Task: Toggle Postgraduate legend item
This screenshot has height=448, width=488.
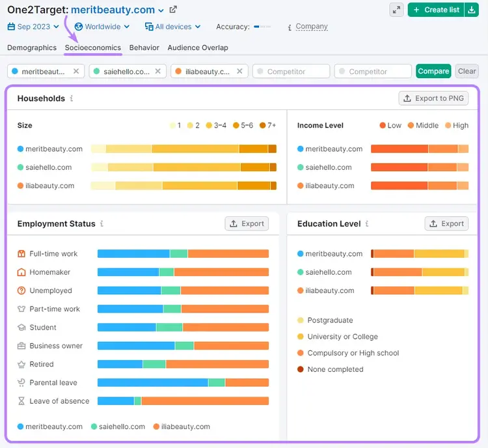Action: pyautogui.click(x=325, y=320)
